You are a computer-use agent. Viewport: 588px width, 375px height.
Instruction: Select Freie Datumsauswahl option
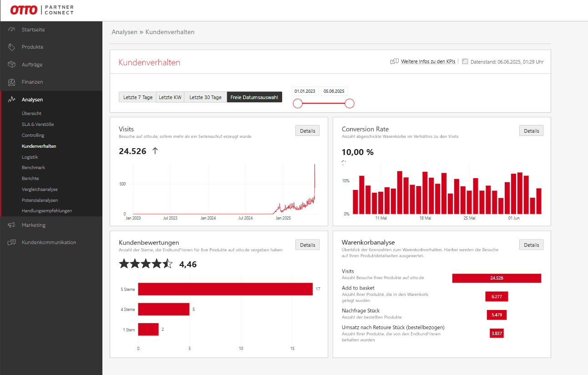coord(254,97)
